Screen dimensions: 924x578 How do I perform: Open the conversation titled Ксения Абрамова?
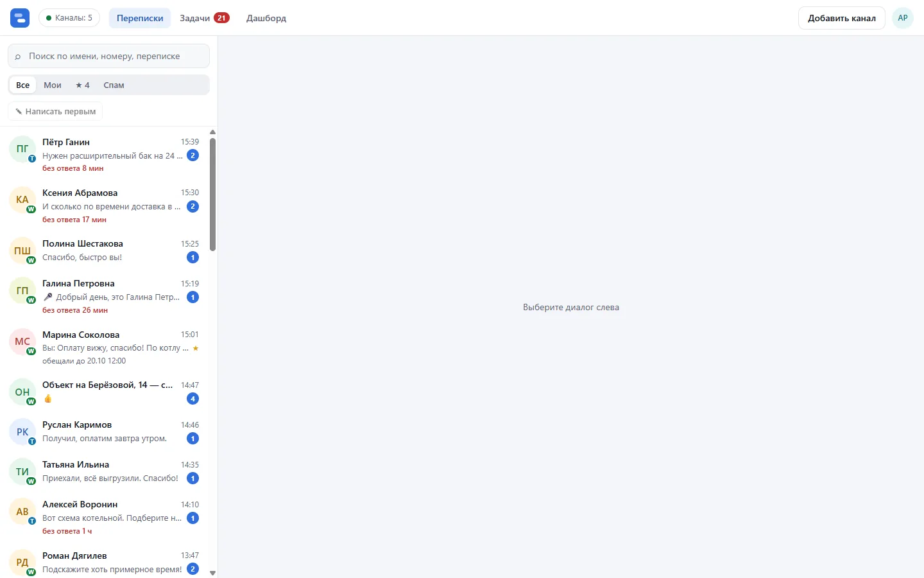click(x=105, y=206)
